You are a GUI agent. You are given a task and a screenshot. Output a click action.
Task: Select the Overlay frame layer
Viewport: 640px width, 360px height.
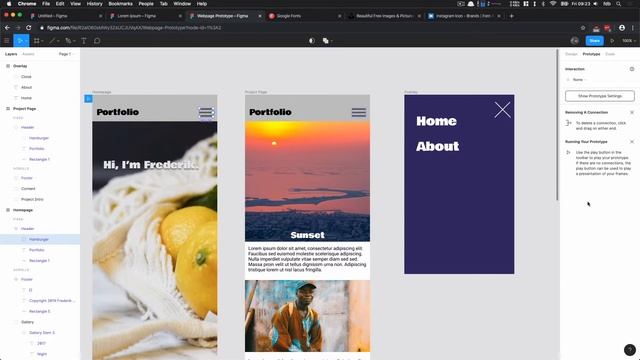[20, 66]
